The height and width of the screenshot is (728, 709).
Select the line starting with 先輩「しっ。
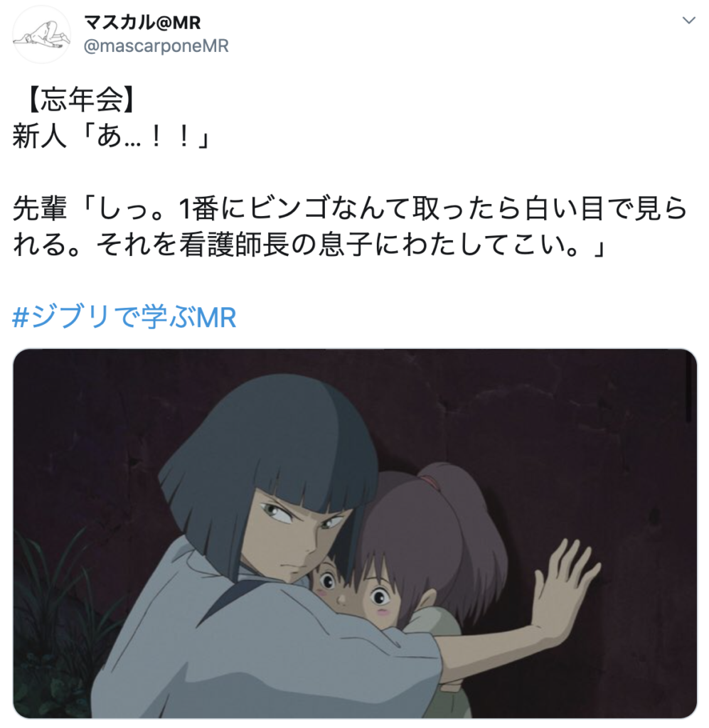(350, 209)
